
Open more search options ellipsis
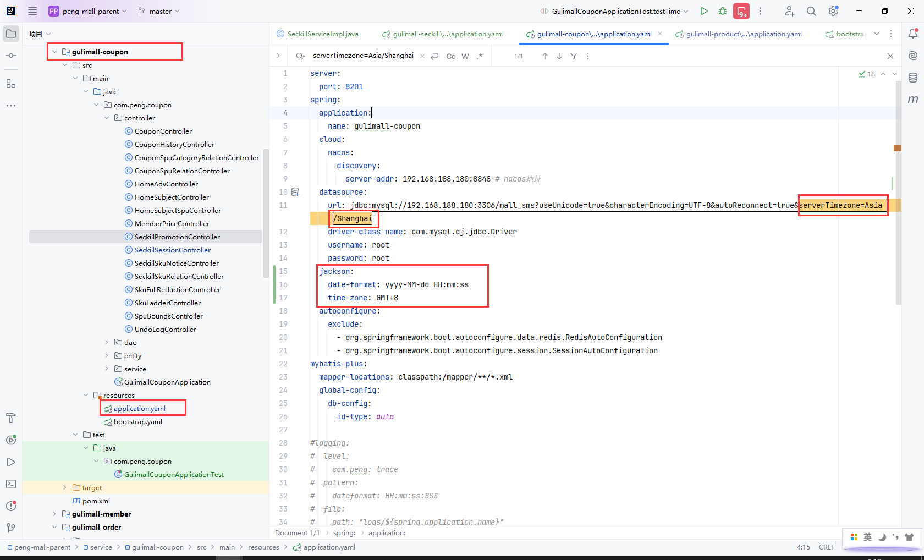[588, 56]
